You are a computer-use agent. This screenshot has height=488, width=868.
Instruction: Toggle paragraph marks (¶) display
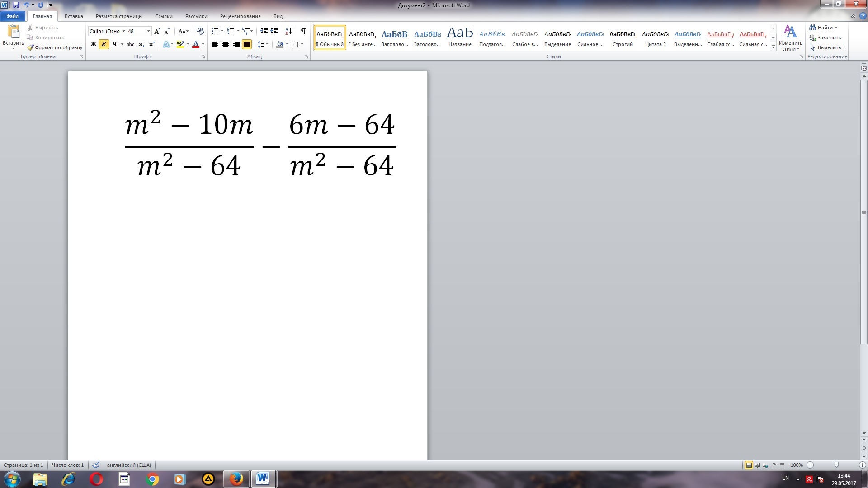coord(303,31)
